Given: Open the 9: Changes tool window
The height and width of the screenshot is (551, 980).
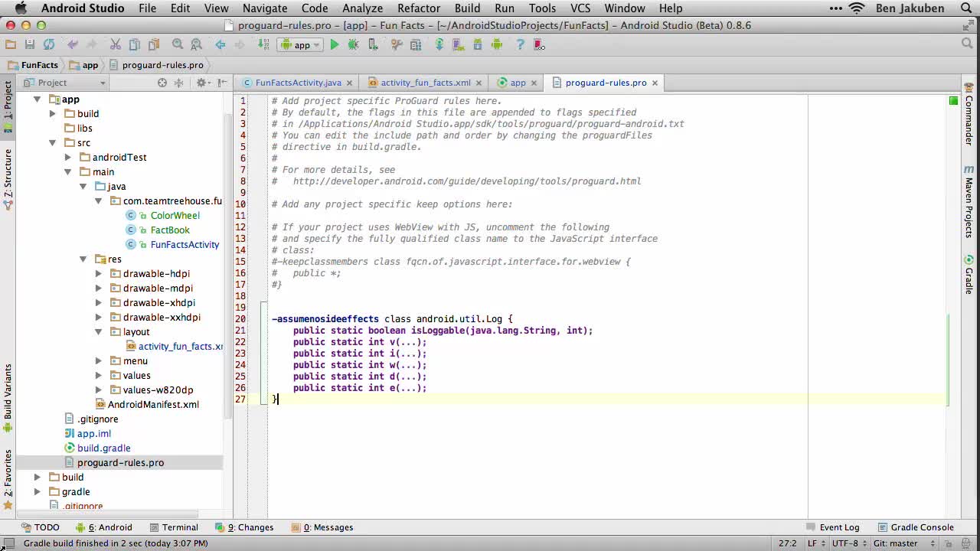Looking at the screenshot, I should (x=244, y=527).
